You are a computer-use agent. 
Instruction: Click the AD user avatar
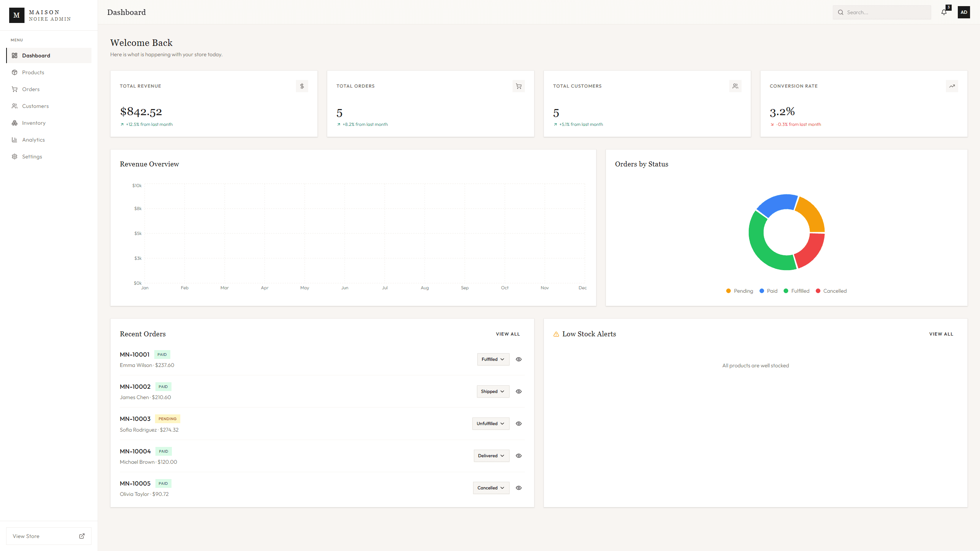[964, 12]
